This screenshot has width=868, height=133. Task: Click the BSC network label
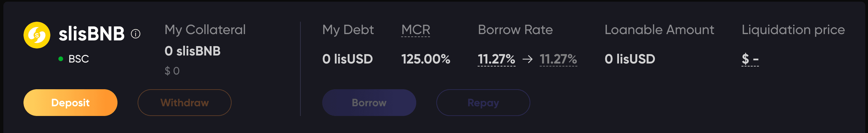coord(79,59)
